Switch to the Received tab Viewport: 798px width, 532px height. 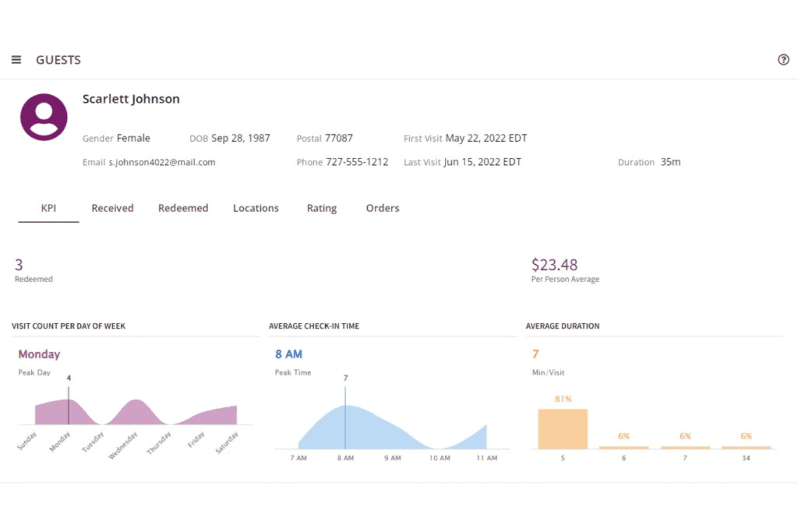pos(112,208)
